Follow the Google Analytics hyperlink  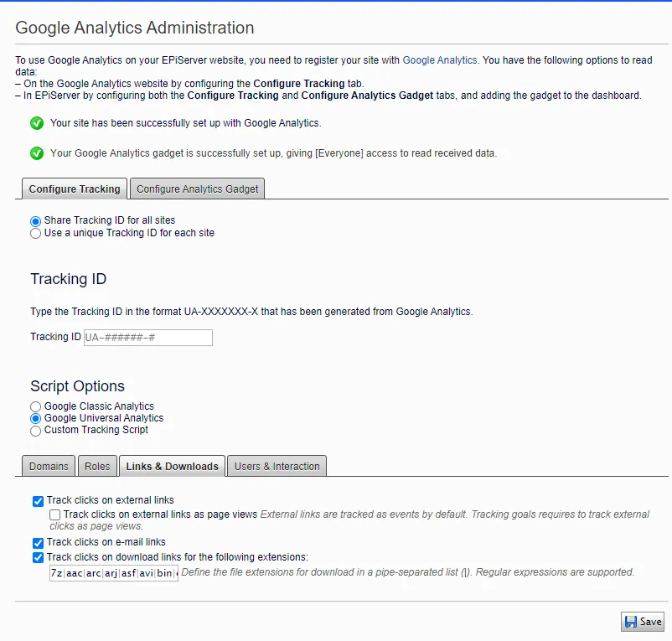click(x=440, y=60)
